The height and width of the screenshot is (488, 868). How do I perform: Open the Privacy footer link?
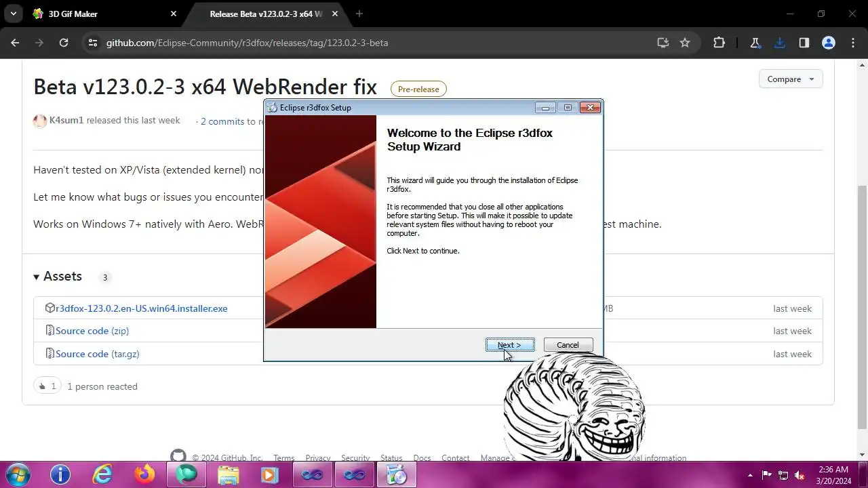[318, 458]
